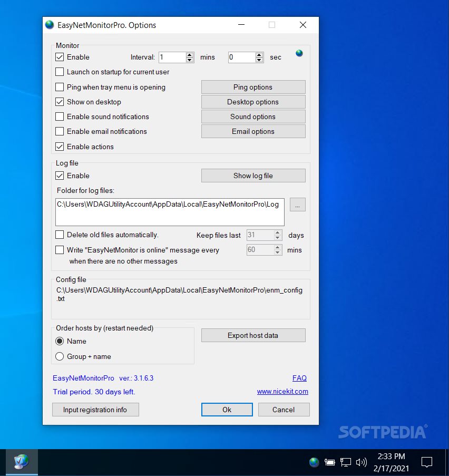Decrease the interval seconds spinner

coord(259,60)
